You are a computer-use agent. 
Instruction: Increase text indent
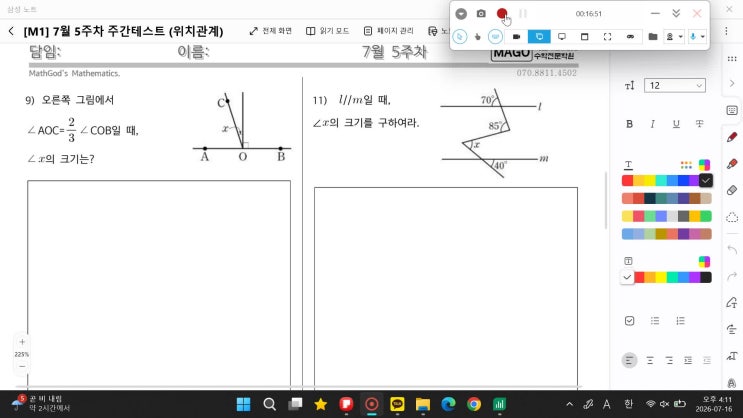pyautogui.click(x=688, y=361)
